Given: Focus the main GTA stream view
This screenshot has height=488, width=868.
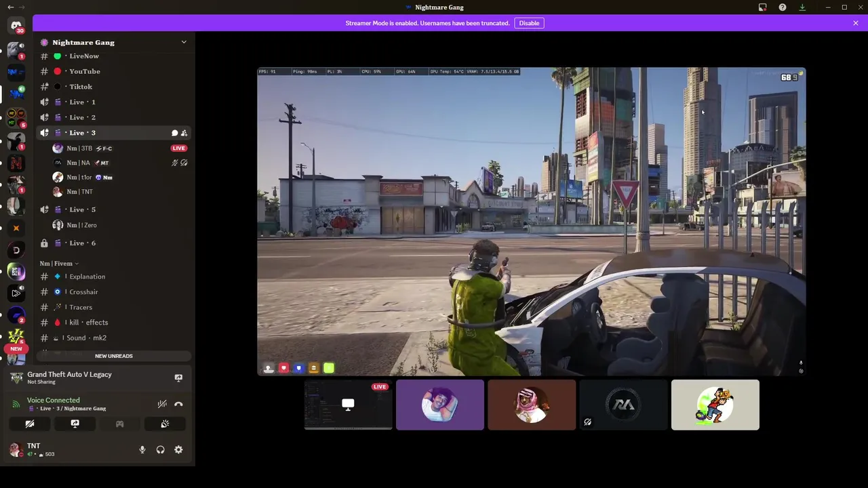Looking at the screenshot, I should [532, 221].
